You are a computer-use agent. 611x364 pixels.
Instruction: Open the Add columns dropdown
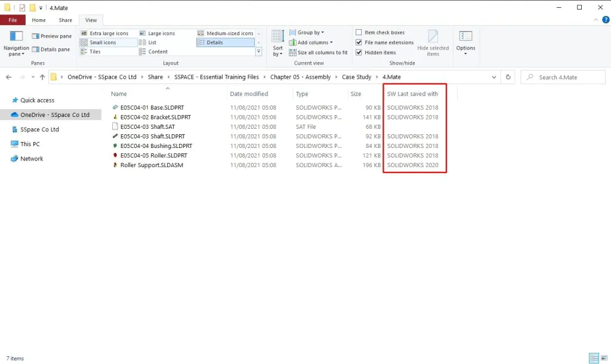(x=310, y=42)
